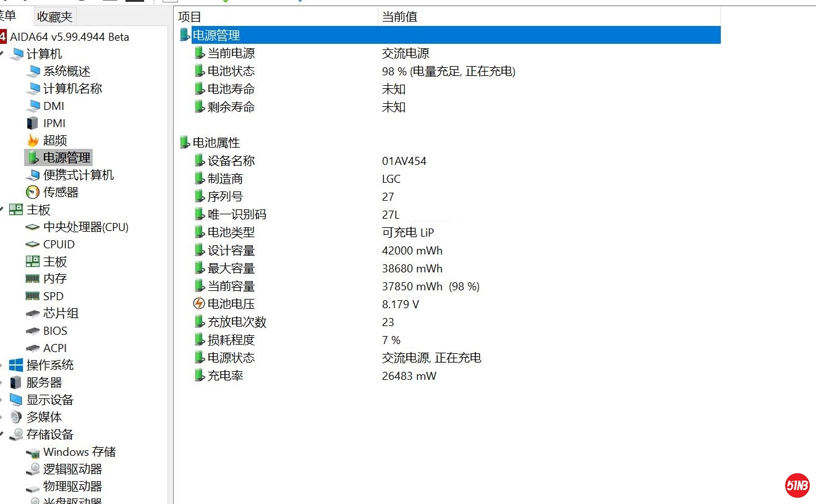Click the 电源状态 row label
Viewport: 816px width, 504px height.
click(231, 358)
